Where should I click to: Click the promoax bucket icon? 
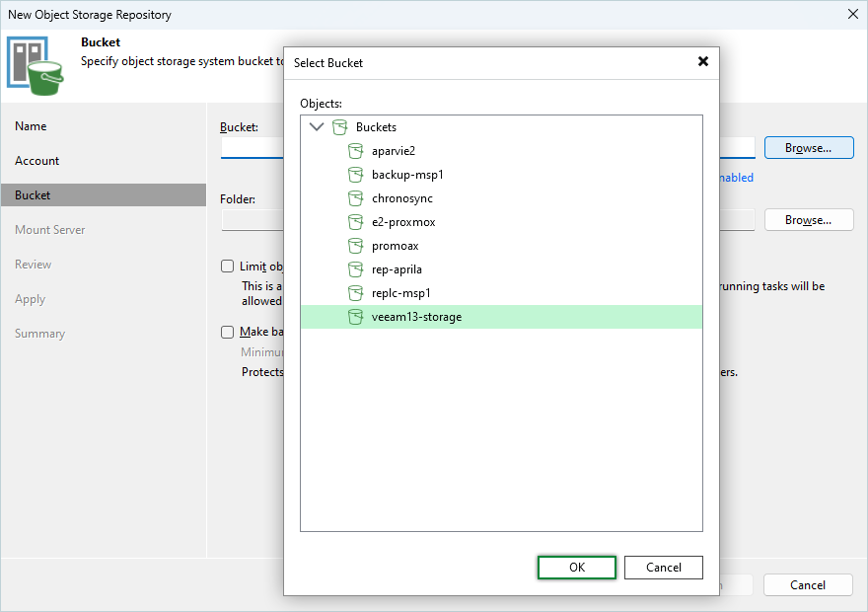tap(356, 246)
